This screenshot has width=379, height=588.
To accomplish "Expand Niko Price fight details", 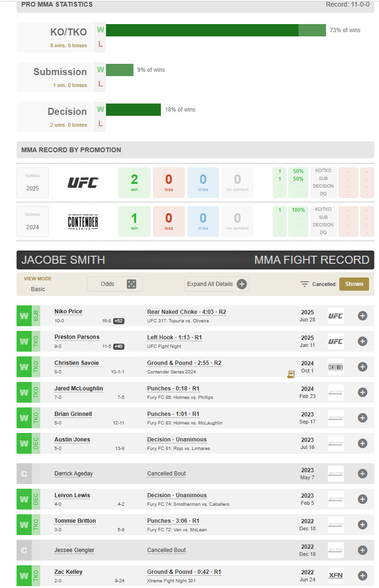I will 362,316.
